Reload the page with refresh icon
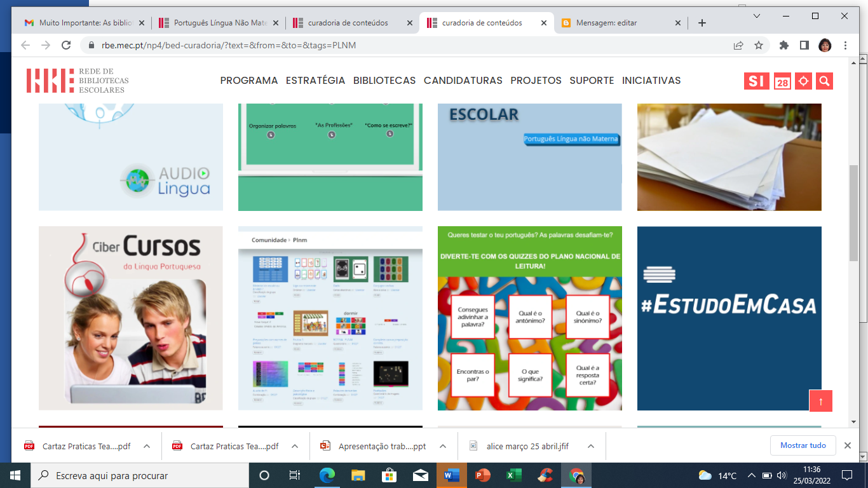Viewport: 868px width, 488px height. point(65,45)
